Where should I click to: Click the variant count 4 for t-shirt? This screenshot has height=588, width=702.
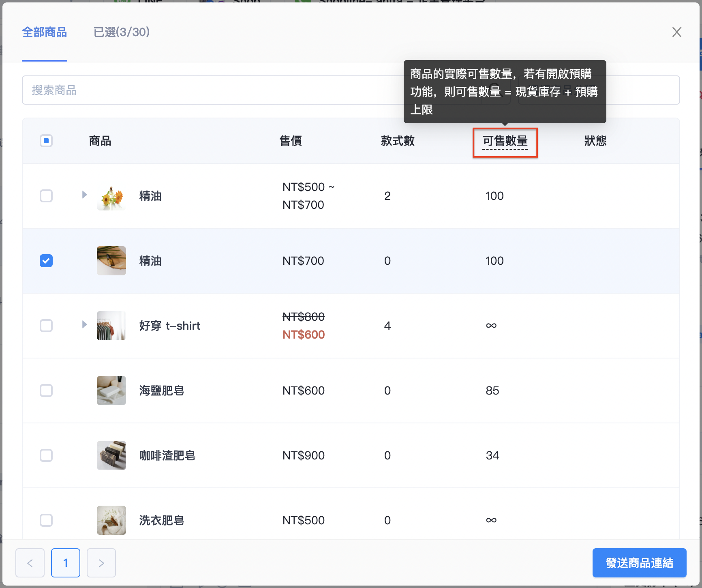pyautogui.click(x=387, y=326)
